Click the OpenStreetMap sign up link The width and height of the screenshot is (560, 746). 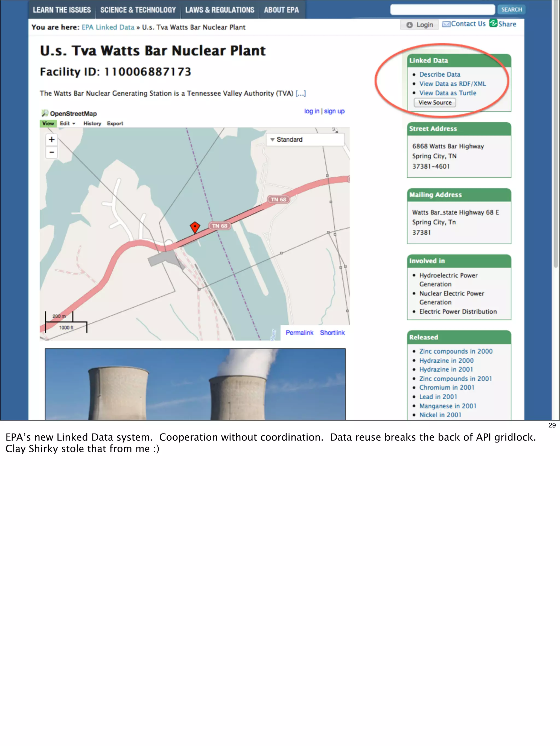click(334, 111)
